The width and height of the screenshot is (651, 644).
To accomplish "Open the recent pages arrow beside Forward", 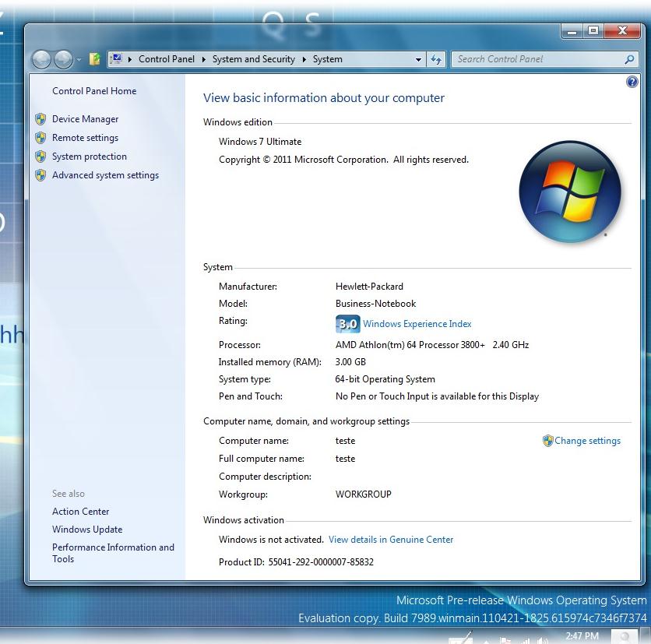I will point(79,60).
